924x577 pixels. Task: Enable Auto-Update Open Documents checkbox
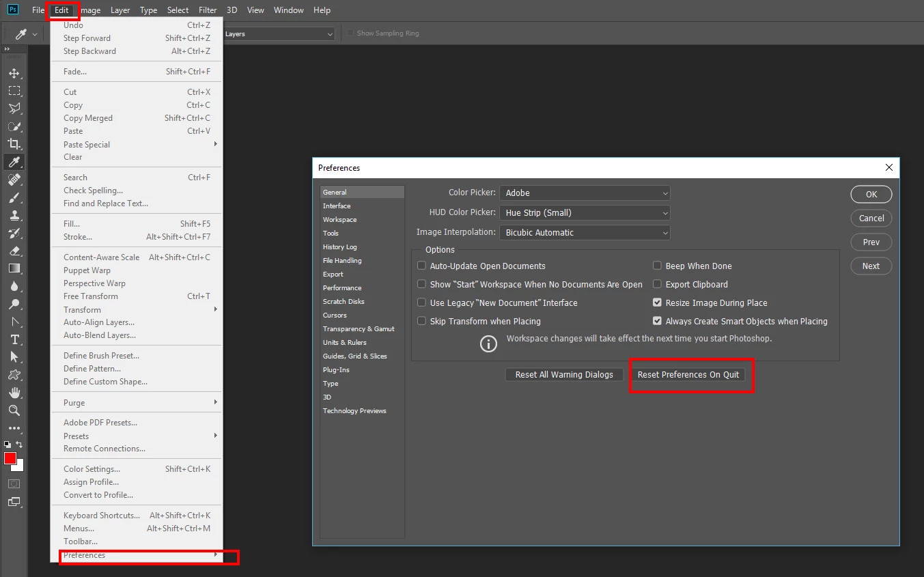[421, 266]
